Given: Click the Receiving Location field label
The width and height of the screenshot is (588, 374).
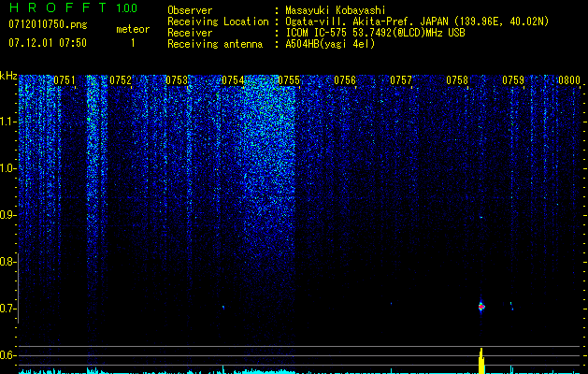Looking at the screenshot, I should [x=218, y=22].
